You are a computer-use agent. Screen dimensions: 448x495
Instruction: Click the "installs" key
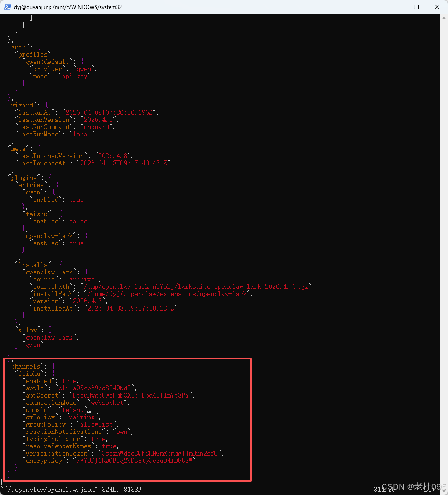[x=33, y=265]
